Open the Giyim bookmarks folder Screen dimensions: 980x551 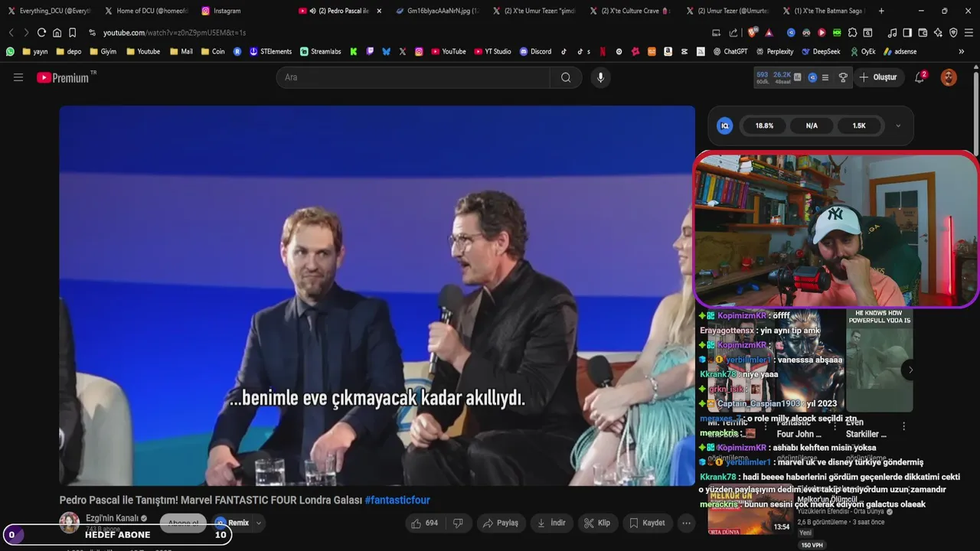tap(103, 51)
